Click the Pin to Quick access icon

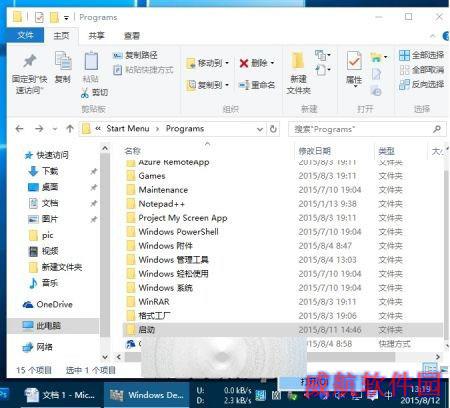29,61
